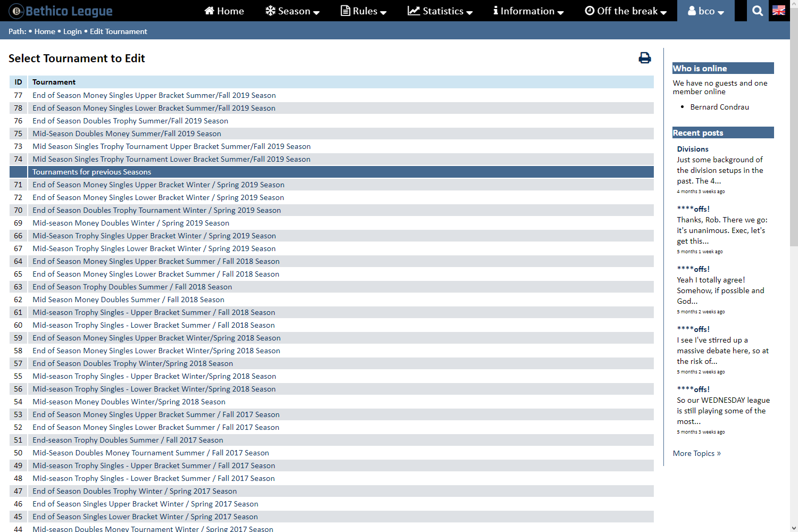Click the Bethico League logo

pyautogui.click(x=61, y=11)
